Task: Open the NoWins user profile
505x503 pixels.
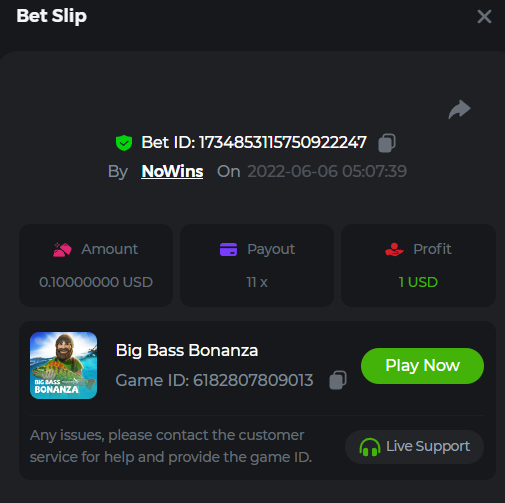Action: [x=172, y=171]
